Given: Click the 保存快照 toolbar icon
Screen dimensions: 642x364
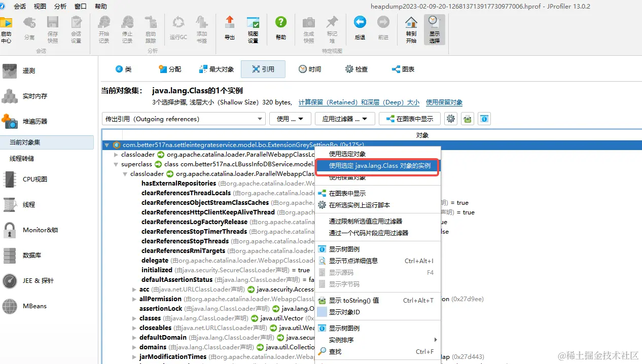Looking at the screenshot, I should pyautogui.click(x=53, y=29).
